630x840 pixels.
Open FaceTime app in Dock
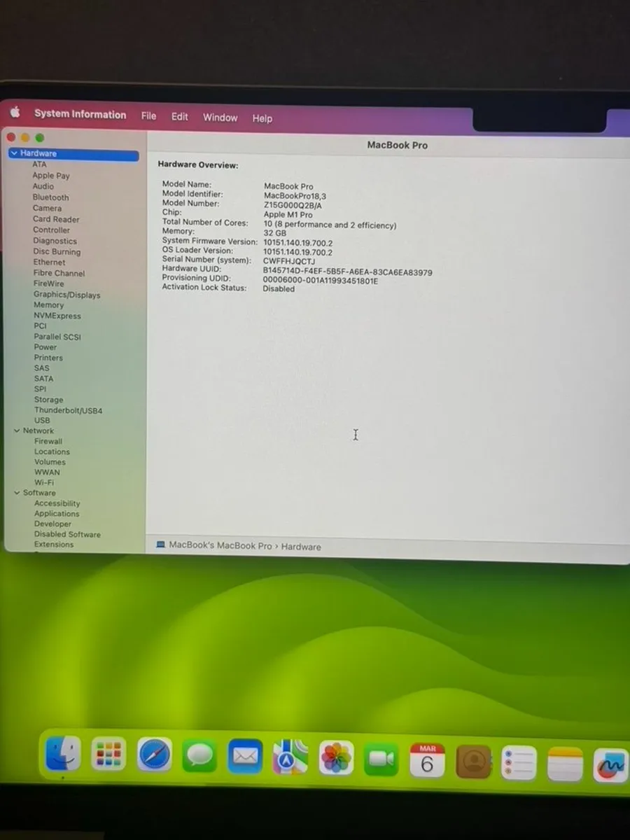[381, 759]
